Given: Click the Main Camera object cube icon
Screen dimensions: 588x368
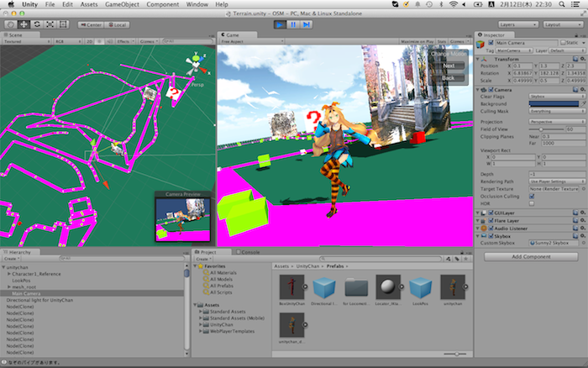Looking at the screenshot, I should click(x=480, y=45).
